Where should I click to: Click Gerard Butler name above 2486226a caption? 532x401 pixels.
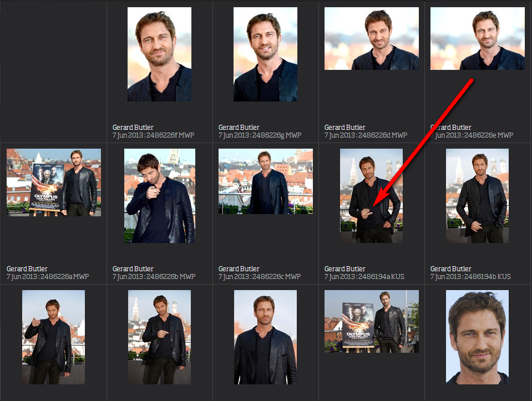point(27,269)
